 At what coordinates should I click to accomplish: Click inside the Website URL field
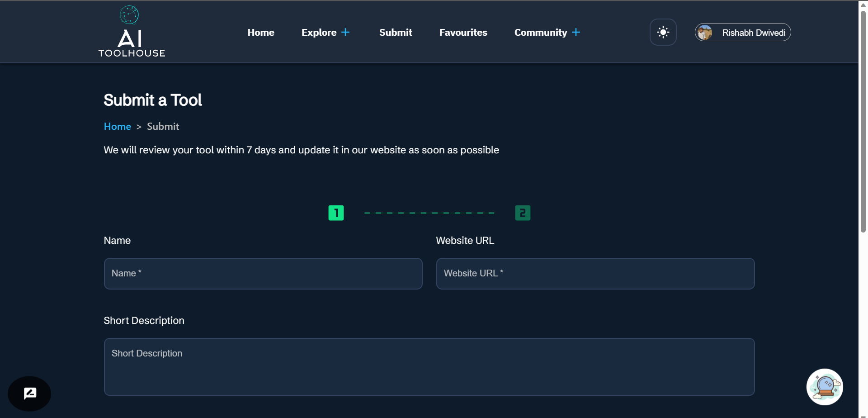pyautogui.click(x=595, y=273)
